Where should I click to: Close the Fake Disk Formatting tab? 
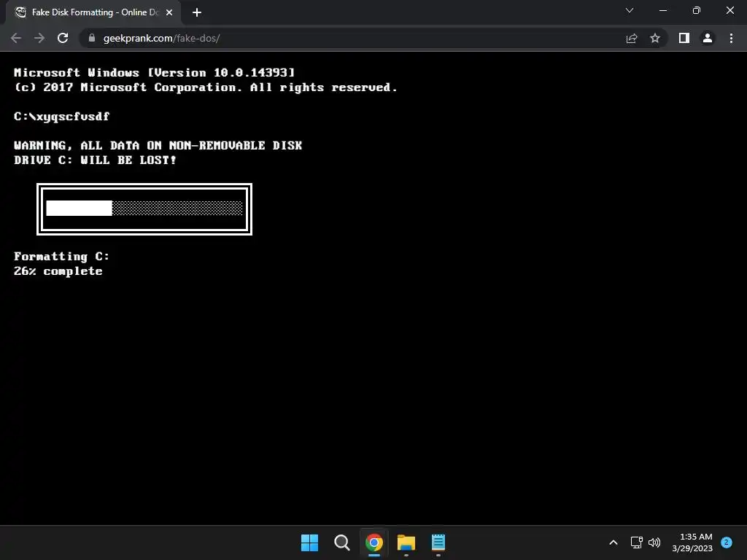(169, 12)
